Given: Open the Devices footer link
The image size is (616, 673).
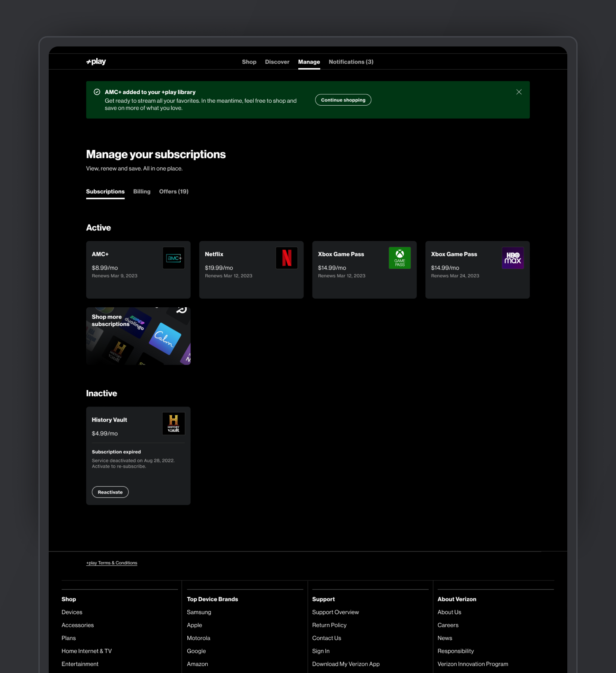Looking at the screenshot, I should (x=72, y=612).
